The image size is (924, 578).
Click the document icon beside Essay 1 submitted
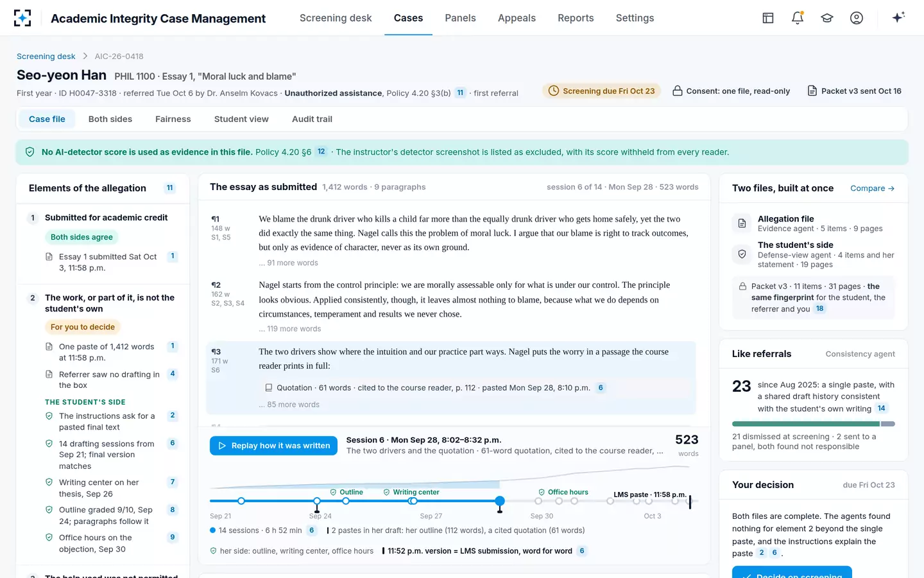(49, 257)
